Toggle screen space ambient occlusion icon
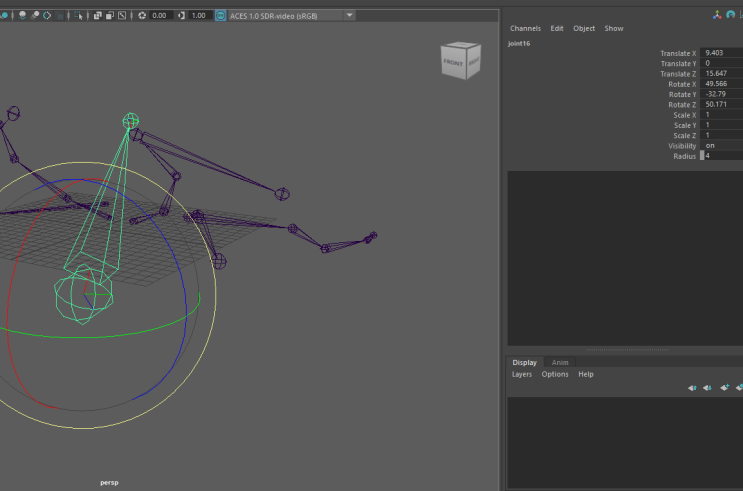 tap(35, 16)
